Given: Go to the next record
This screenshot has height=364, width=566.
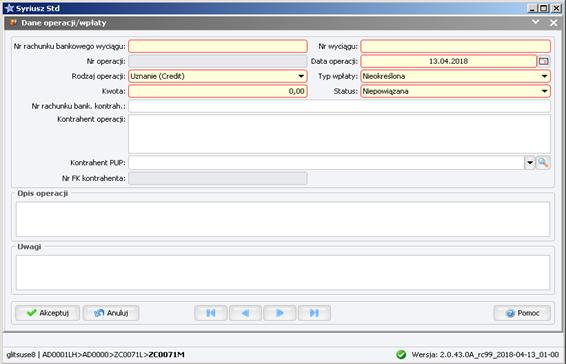Looking at the screenshot, I should pyautogui.click(x=280, y=313).
